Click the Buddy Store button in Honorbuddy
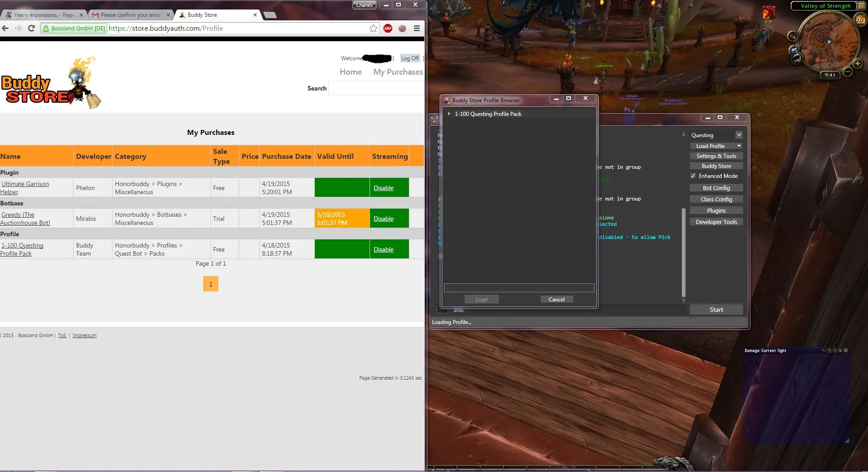The image size is (868, 472). click(x=716, y=166)
